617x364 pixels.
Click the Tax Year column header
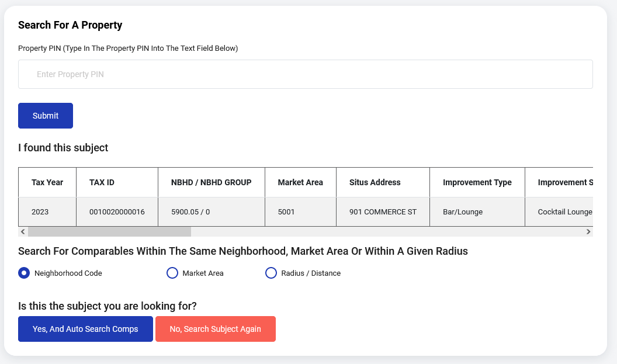(47, 182)
